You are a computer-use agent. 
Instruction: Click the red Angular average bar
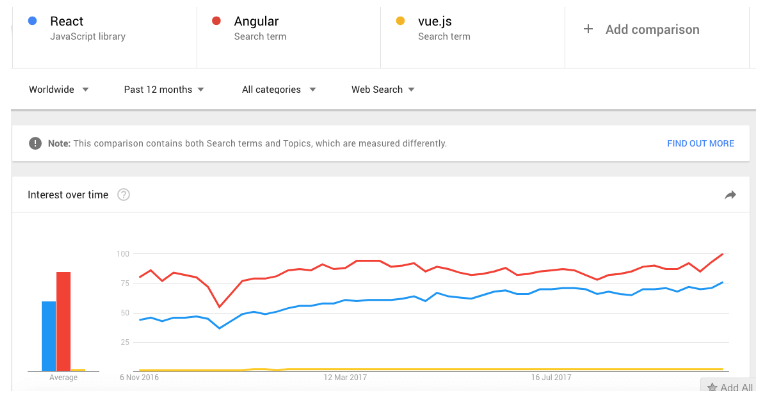click(x=63, y=321)
